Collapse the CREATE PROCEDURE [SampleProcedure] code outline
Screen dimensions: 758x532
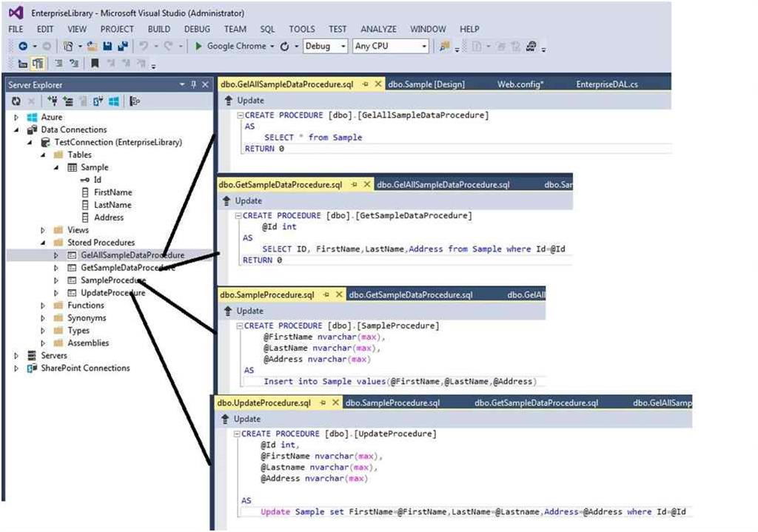pyautogui.click(x=239, y=326)
